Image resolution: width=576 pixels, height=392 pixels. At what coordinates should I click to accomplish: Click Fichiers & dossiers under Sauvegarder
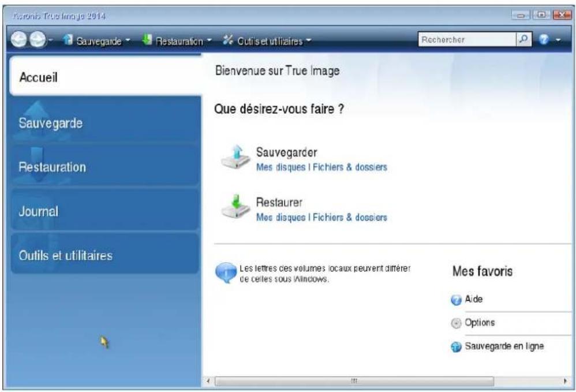(350, 167)
